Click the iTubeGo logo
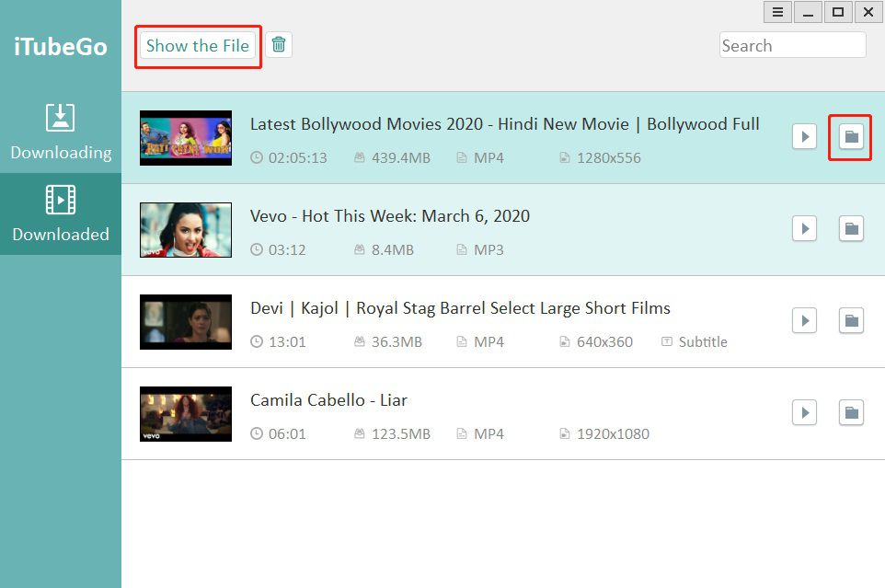885x588 pixels. (x=61, y=47)
